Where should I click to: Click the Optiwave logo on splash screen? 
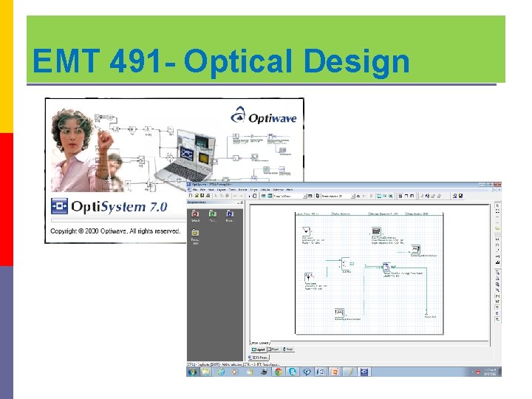(x=263, y=115)
